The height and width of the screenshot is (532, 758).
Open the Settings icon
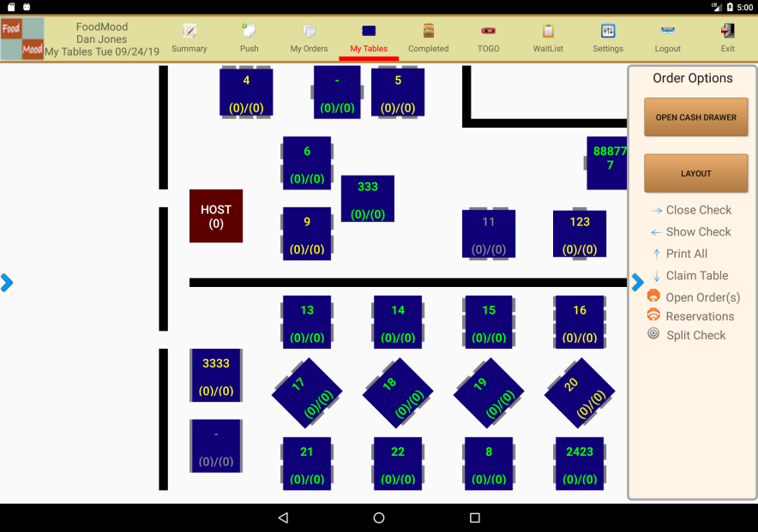pos(608,32)
